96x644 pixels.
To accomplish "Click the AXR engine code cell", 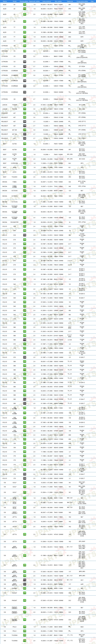I will (82, 584).
